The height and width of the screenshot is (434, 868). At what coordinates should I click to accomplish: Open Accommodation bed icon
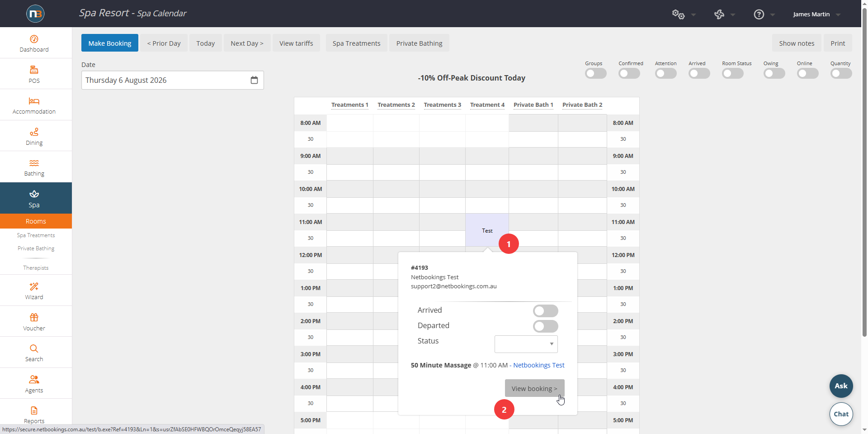pos(34,101)
